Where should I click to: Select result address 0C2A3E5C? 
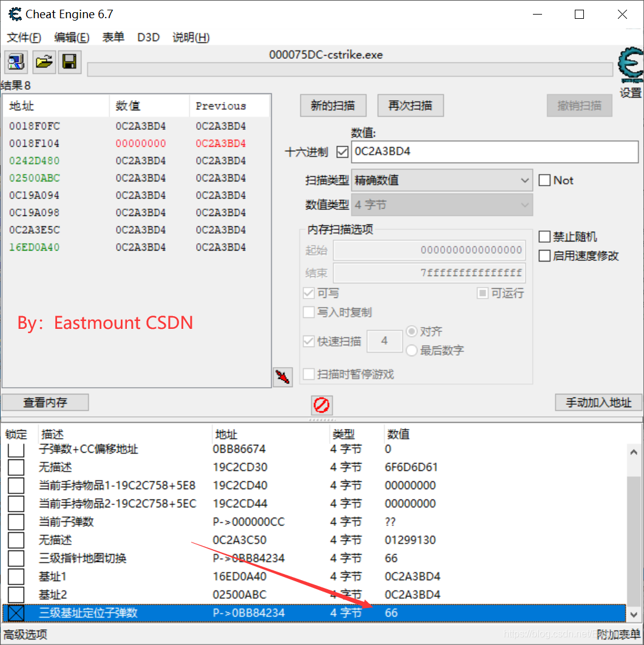tap(35, 229)
